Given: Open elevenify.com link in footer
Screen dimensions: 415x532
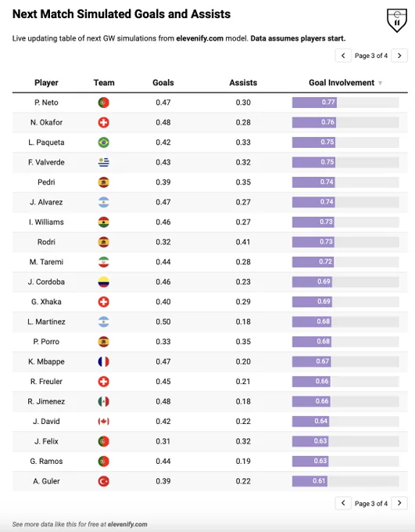Looking at the screenshot, I should pyautogui.click(x=127, y=524).
